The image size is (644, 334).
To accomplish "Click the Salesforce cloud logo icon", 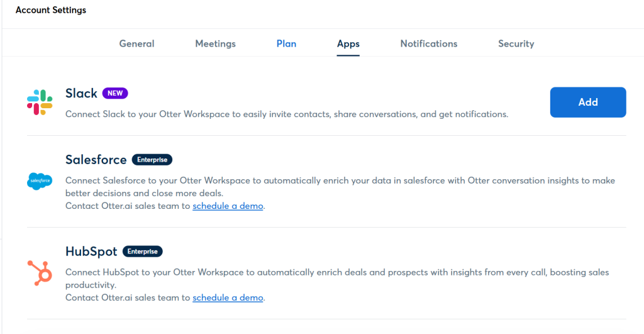I will tap(40, 181).
